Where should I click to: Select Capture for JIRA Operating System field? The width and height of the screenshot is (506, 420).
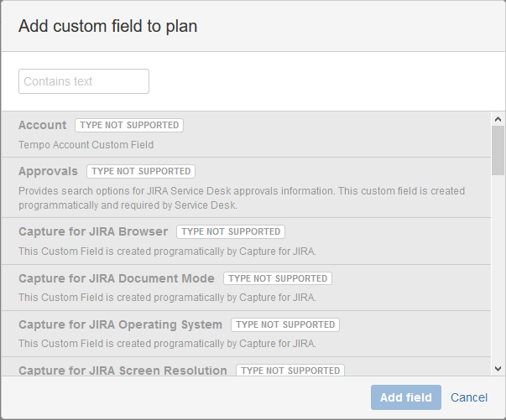click(x=120, y=324)
